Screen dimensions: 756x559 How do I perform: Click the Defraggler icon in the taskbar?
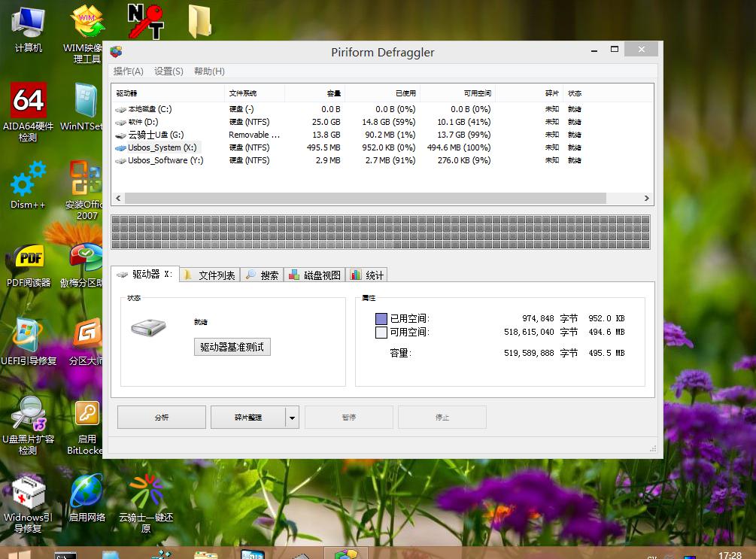346,551
